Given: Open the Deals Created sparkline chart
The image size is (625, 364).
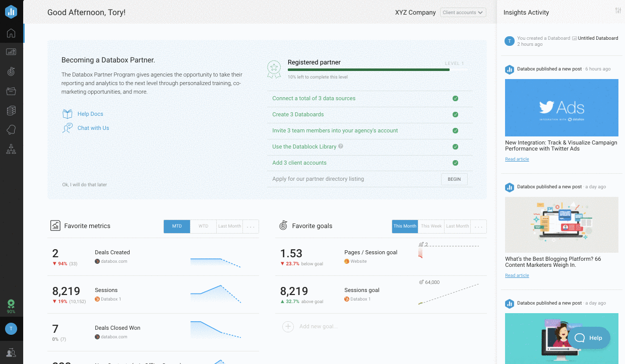Looking at the screenshot, I should point(216,262).
